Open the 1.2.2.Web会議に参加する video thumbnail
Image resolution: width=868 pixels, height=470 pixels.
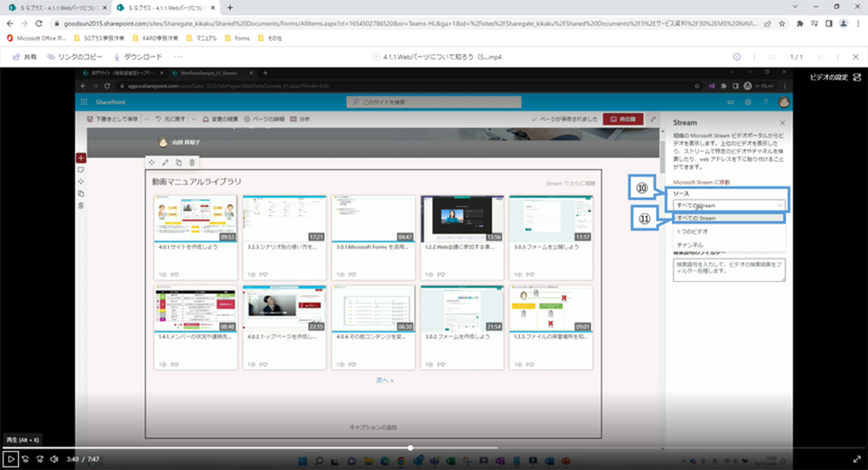coord(463,219)
